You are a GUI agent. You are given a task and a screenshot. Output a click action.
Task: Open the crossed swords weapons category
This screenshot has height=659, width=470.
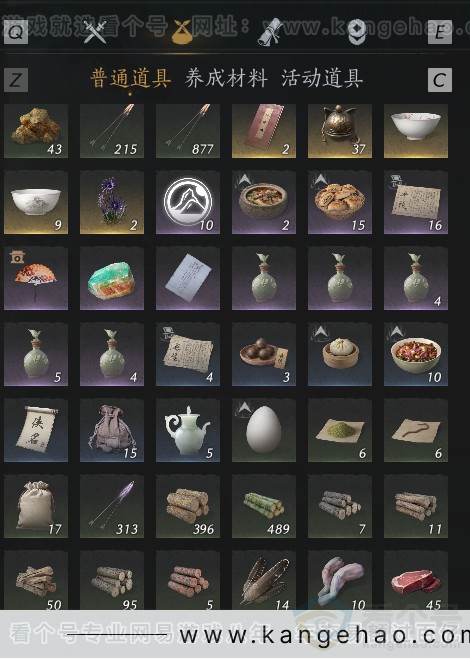(95, 32)
